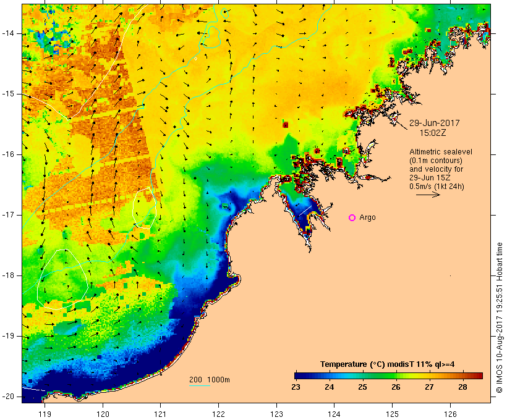Image resolution: width=507 pixels, height=420 pixels.
Task: Click the colorbar at 26 degrees green
Action: [x=396, y=376]
